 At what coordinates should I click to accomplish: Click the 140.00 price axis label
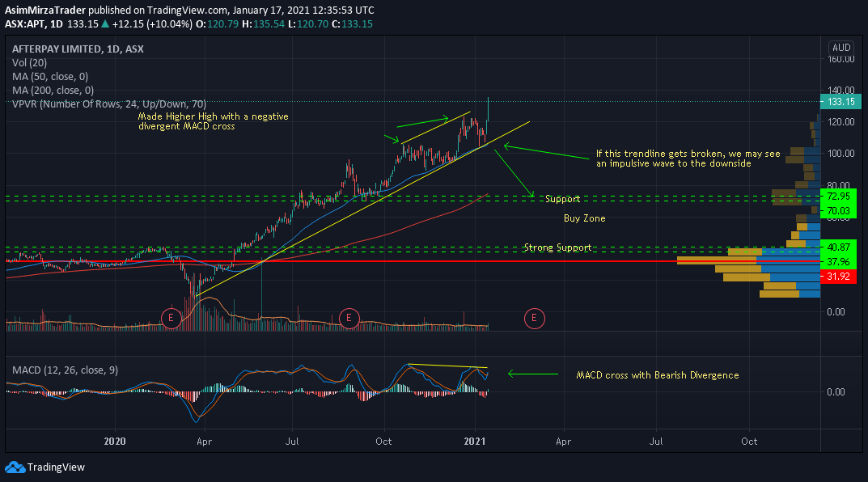[840, 91]
